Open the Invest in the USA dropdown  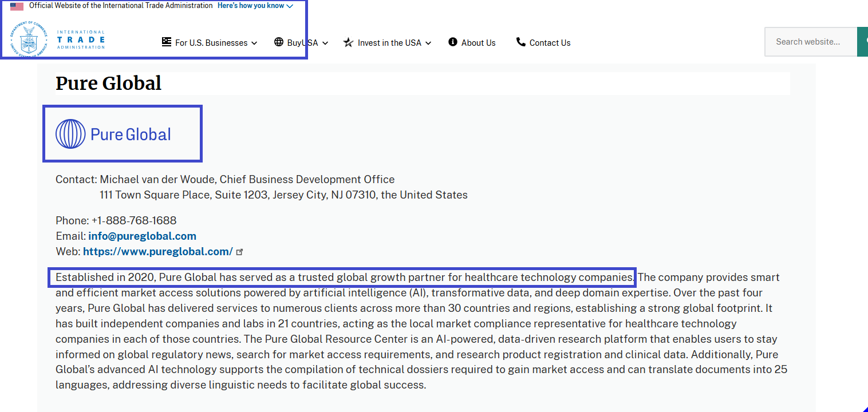tap(387, 42)
